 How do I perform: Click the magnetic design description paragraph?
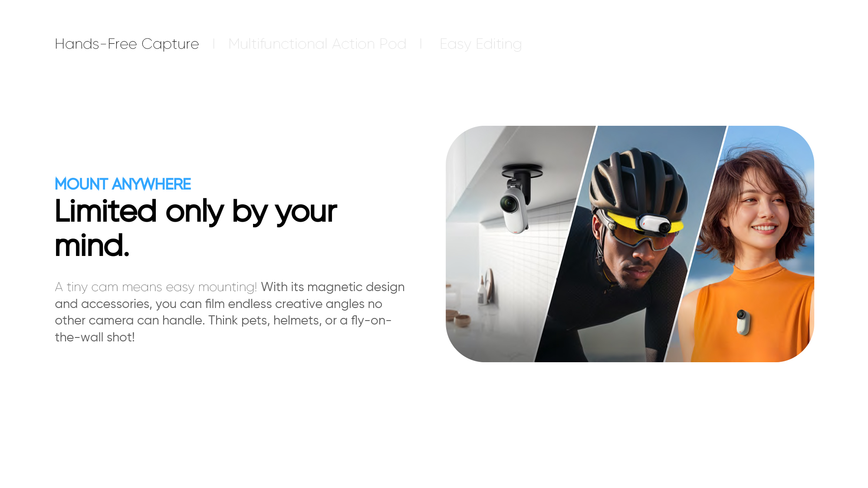click(230, 312)
